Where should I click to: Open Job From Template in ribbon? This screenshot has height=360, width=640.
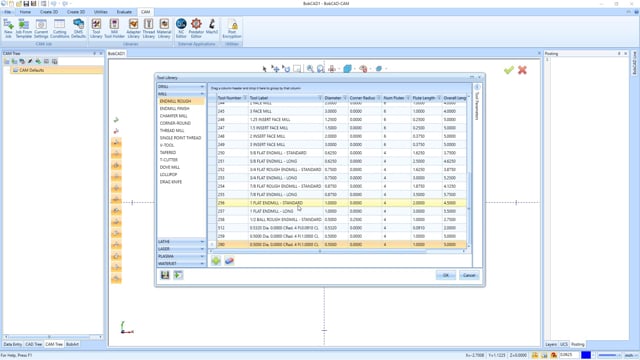[24, 29]
